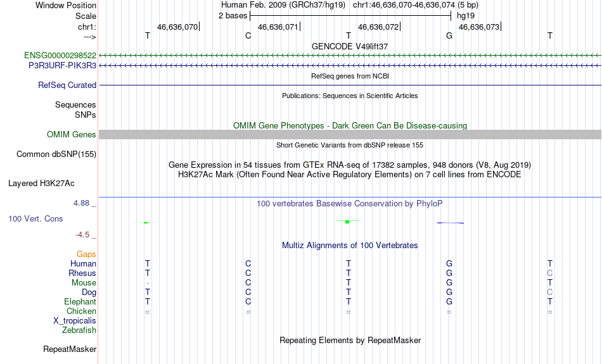Screen dimensions: 602x364
Task: Click the G base in the Elephant row
Action: point(449,301)
